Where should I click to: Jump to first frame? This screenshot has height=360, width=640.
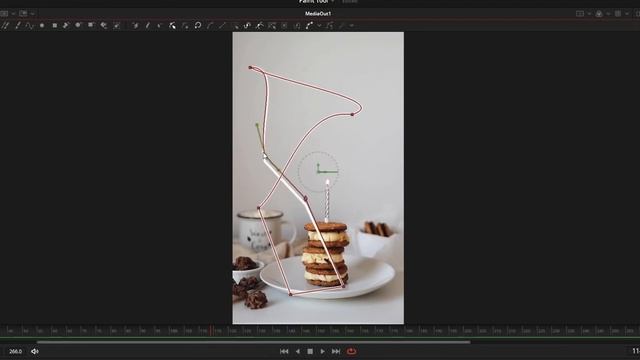(x=284, y=351)
